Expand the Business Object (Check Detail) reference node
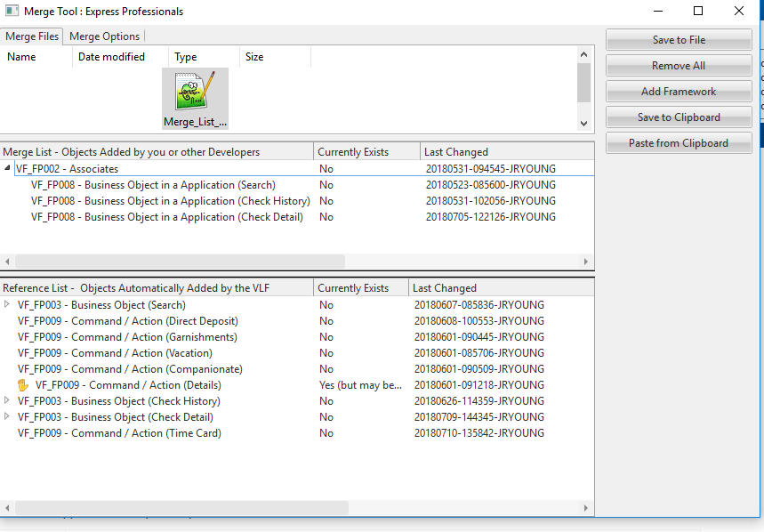The image size is (764, 532). click(x=8, y=417)
